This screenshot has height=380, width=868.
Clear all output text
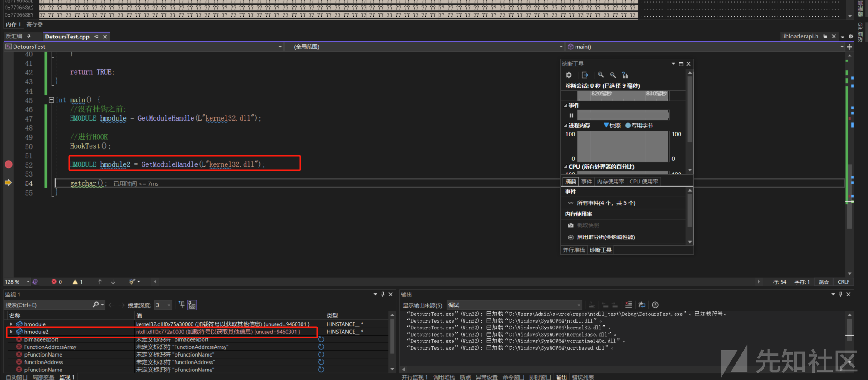pos(628,305)
